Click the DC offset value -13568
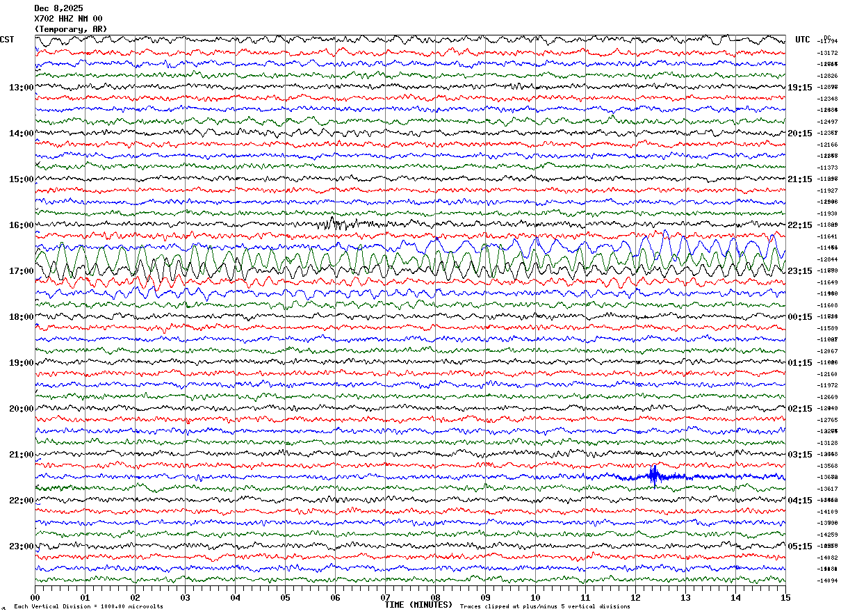841x616 pixels. [x=828, y=466]
